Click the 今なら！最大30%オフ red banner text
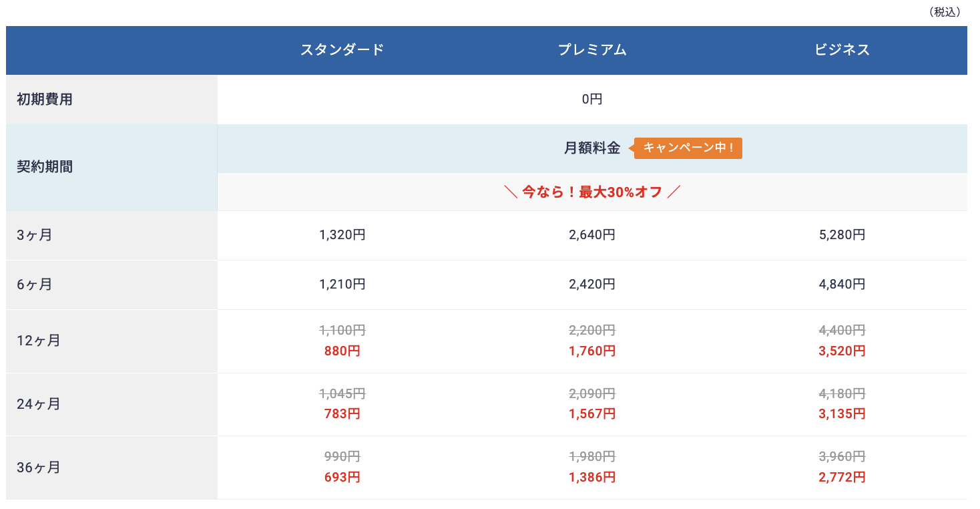 click(592, 192)
